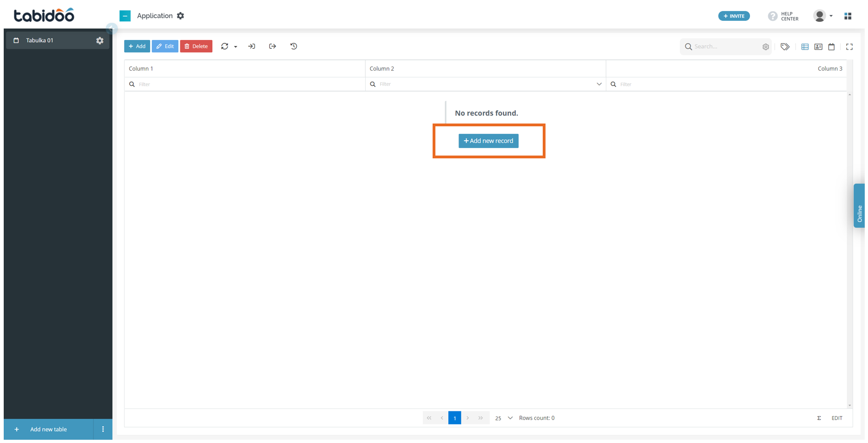Go to next page
Screen dimensions: 868x443
[467, 418]
